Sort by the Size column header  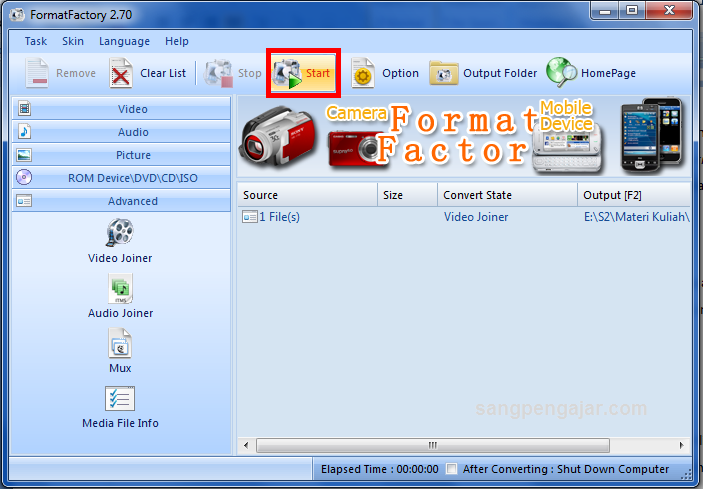(x=407, y=195)
